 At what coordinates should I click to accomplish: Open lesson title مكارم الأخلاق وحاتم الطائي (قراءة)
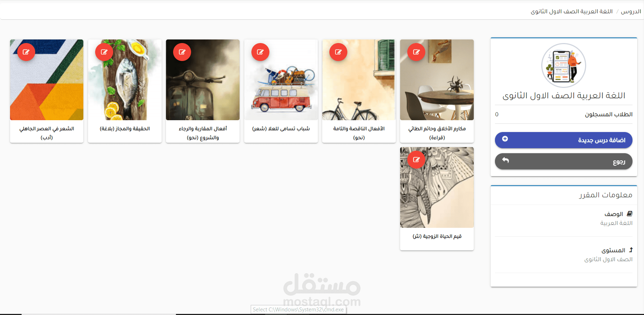(x=437, y=133)
